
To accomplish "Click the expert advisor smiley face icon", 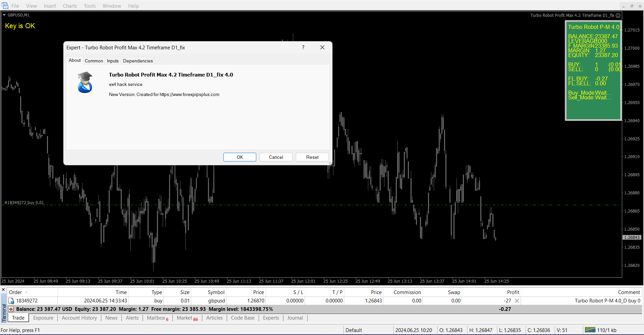I will (618, 15).
